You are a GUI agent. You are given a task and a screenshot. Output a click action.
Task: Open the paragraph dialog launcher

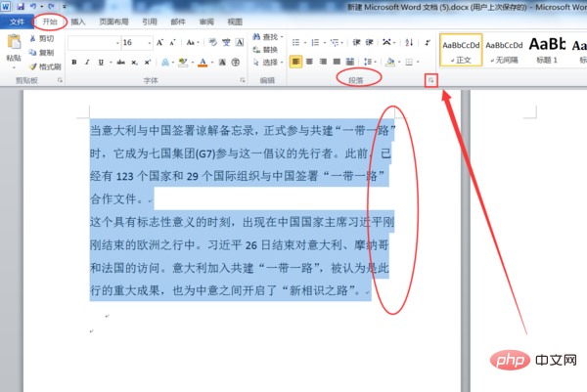[429, 82]
